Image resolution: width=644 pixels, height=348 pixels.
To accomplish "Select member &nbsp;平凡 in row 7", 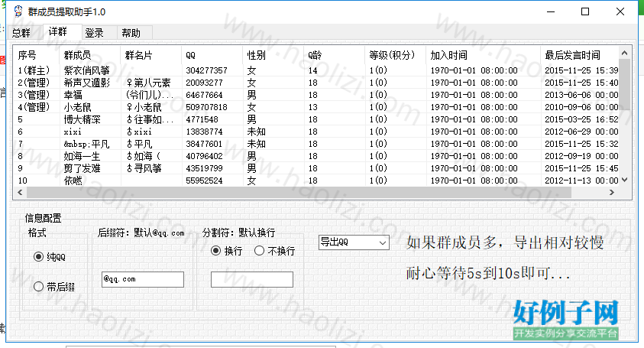I will 86,144.
